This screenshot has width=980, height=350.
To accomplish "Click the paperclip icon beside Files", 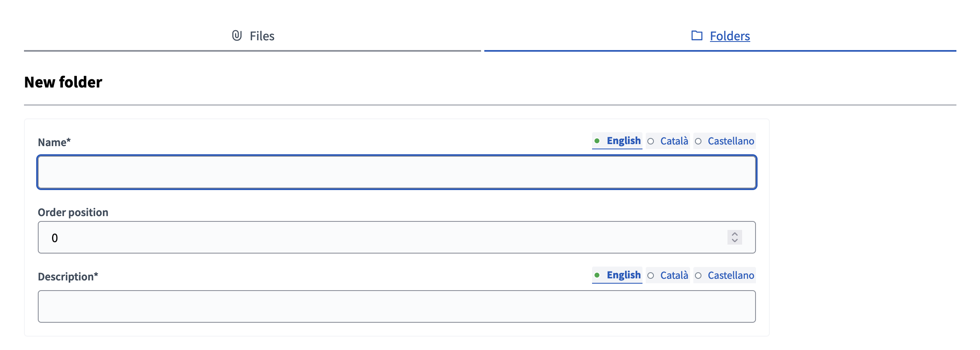I will (x=237, y=36).
